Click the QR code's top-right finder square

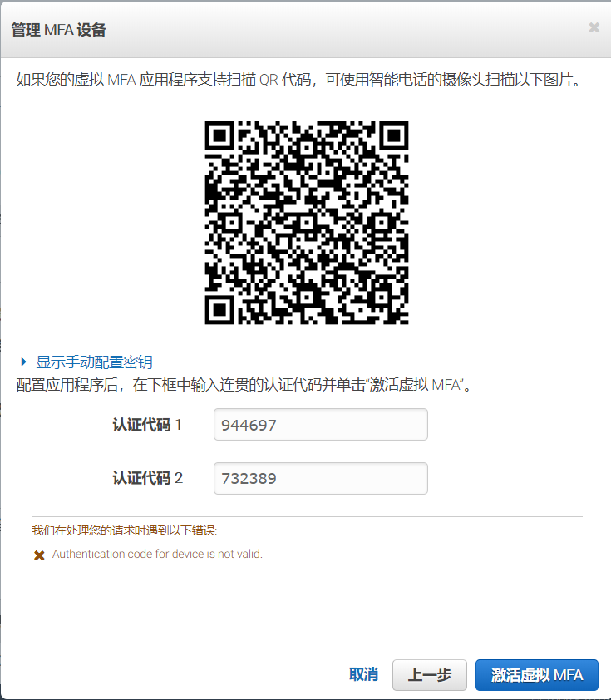pyautogui.click(x=394, y=136)
